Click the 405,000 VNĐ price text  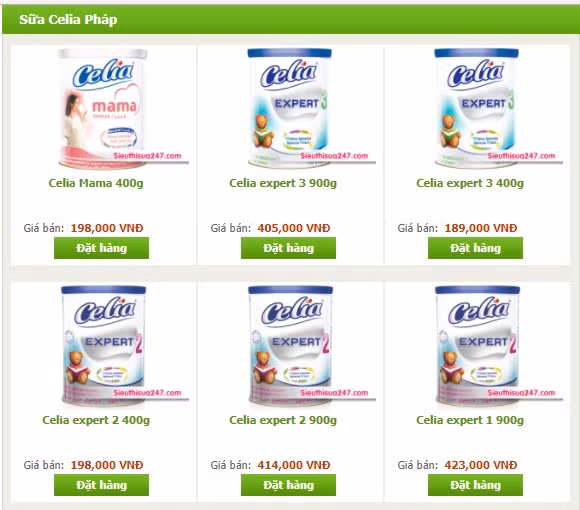coord(294,228)
